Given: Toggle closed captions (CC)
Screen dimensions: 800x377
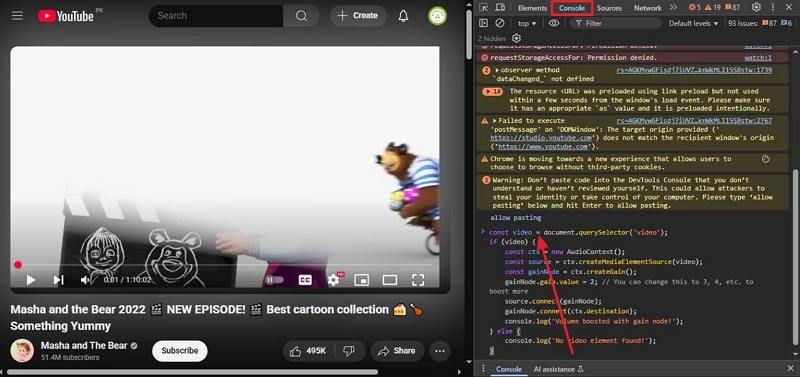Looking at the screenshot, I should [305, 280].
